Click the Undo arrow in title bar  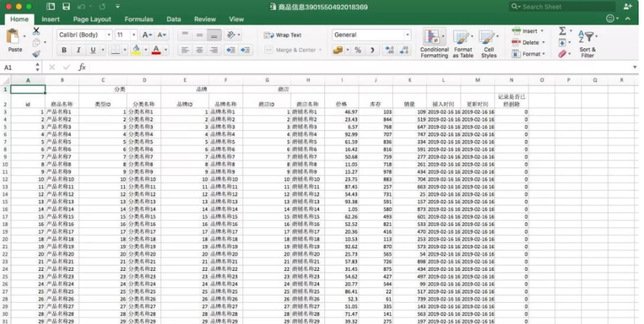point(81,7)
